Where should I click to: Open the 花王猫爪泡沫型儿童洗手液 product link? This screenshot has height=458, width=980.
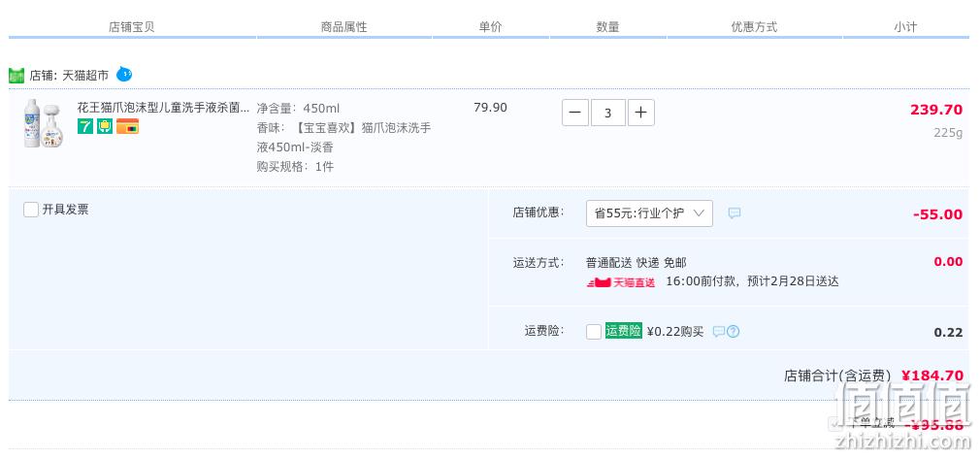[x=163, y=108]
